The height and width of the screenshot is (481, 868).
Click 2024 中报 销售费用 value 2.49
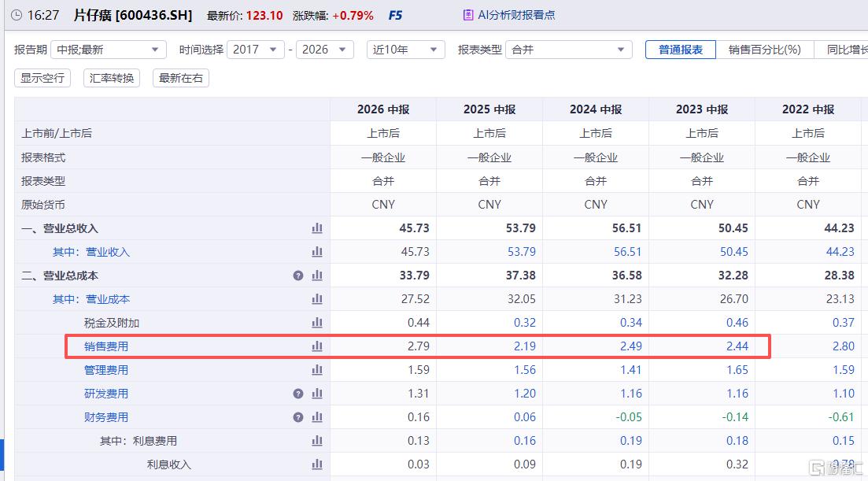[x=630, y=346]
